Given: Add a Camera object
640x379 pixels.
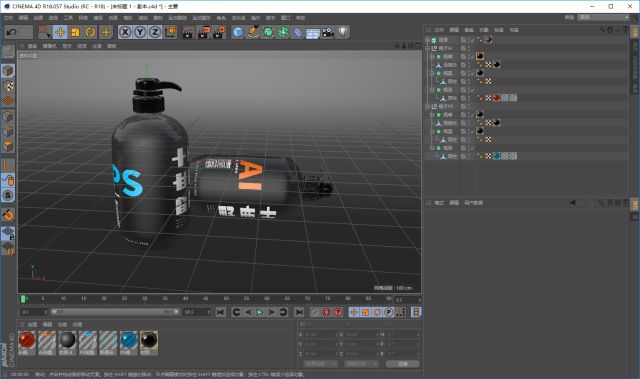Looking at the screenshot, I should [328, 32].
